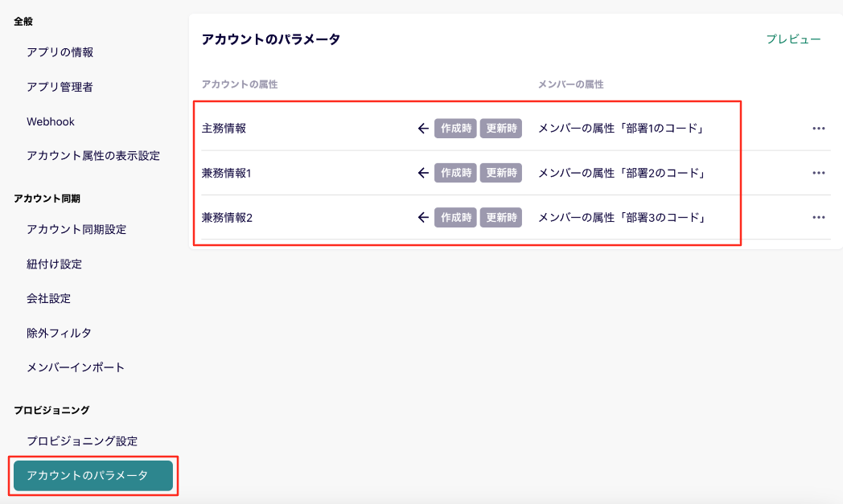Viewport: 843px width, 504px height.
Task: Open アカウント同期設定 page
Action: (76, 229)
